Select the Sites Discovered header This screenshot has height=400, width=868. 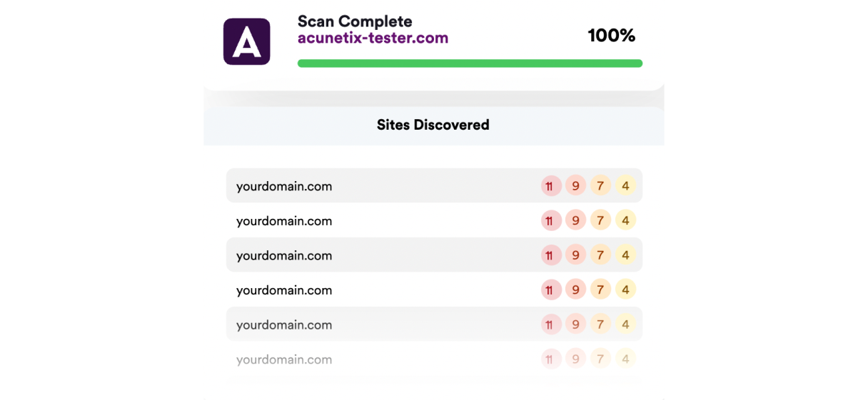433,125
